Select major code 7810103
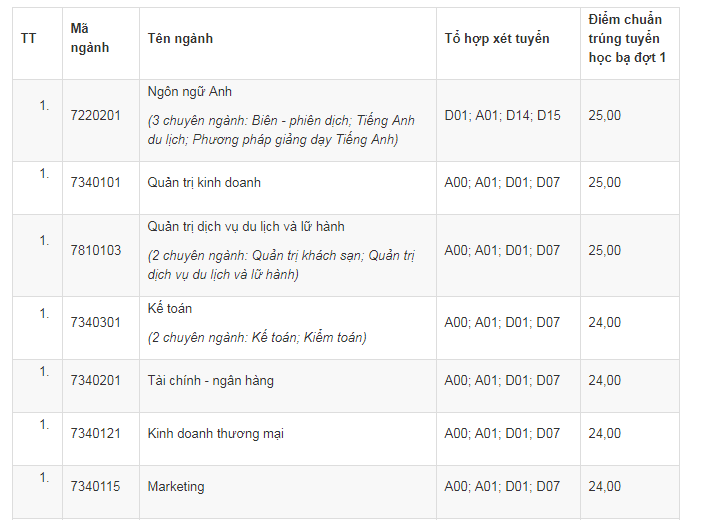711x520 pixels. (x=96, y=250)
